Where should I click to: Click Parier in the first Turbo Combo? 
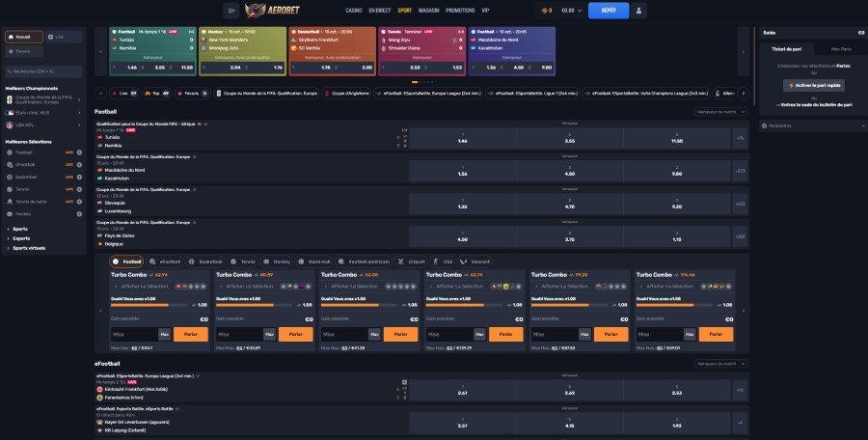click(193, 334)
